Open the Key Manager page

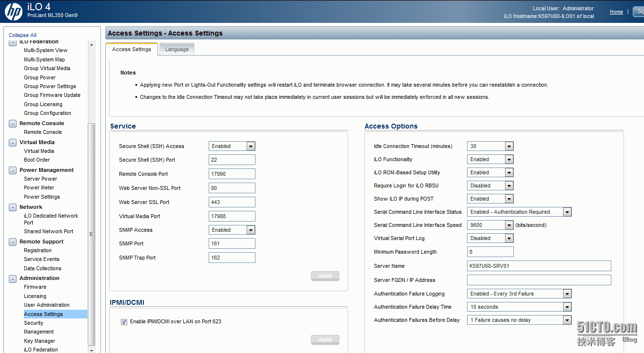tap(39, 341)
